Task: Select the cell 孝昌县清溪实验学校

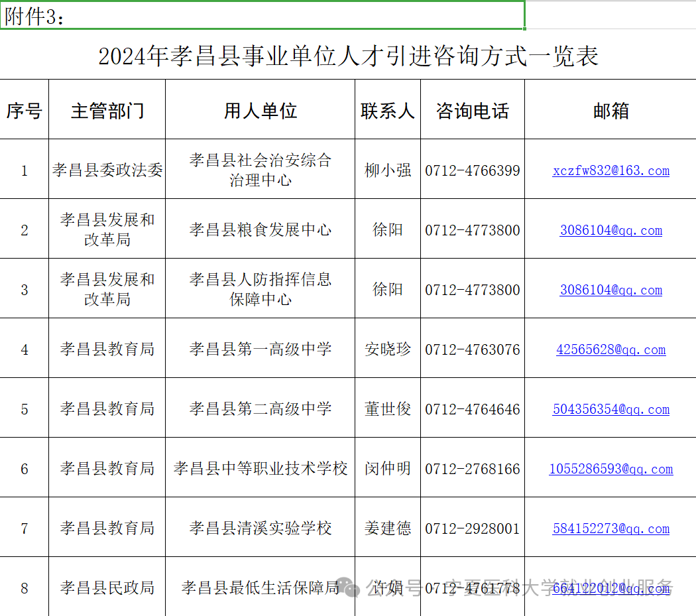Action: pos(260,527)
